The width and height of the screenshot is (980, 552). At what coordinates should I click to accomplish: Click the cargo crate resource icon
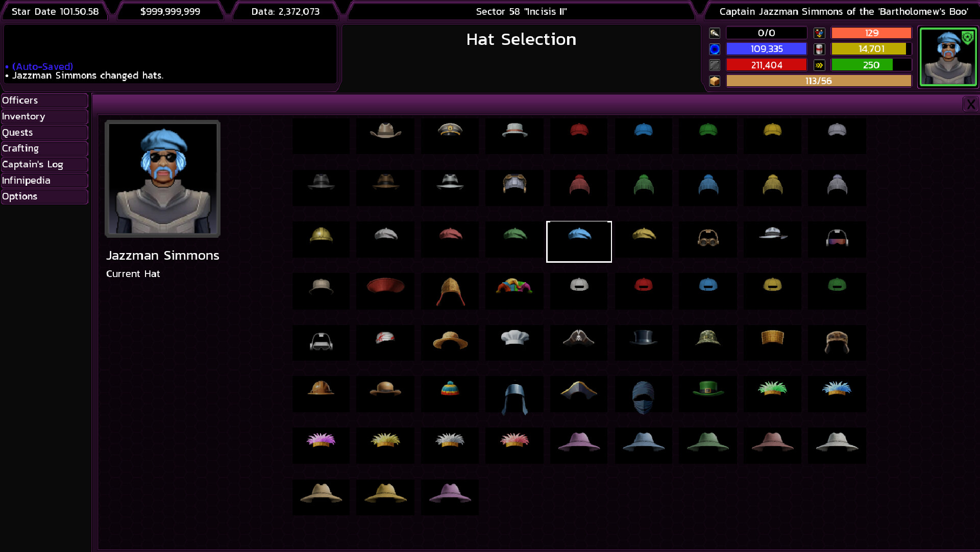715,81
